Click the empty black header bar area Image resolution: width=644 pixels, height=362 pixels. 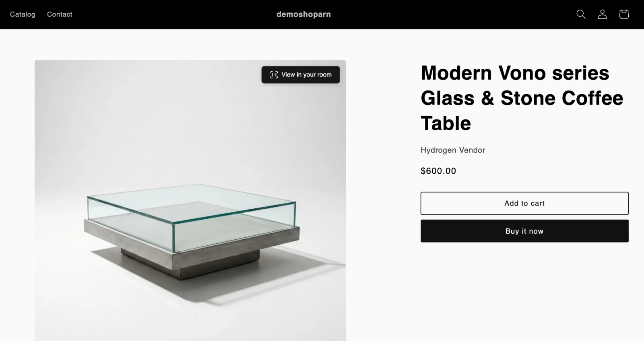click(x=443, y=14)
